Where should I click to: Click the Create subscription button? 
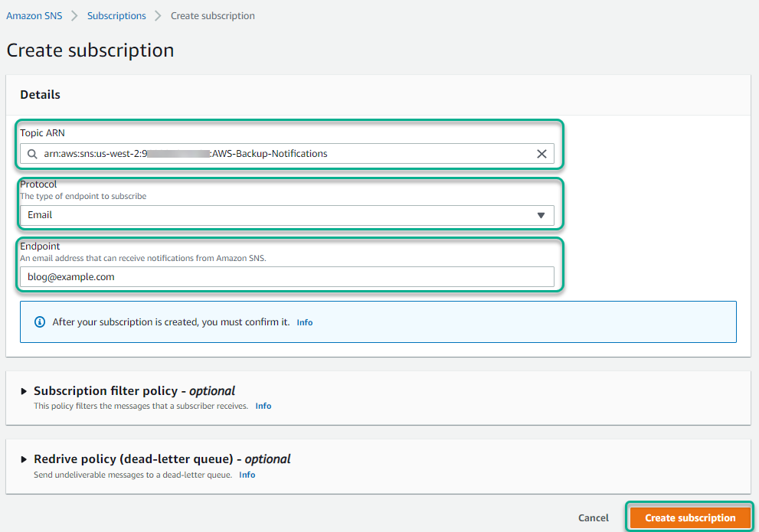pyautogui.click(x=689, y=517)
